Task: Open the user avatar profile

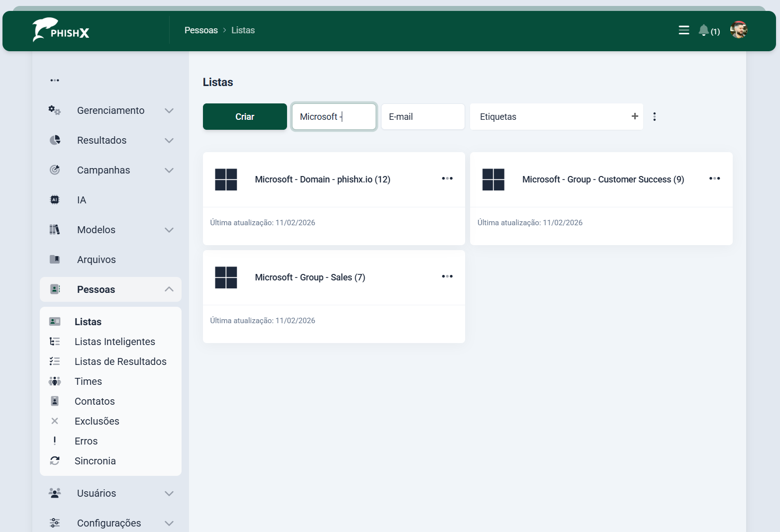Action: pos(739,30)
